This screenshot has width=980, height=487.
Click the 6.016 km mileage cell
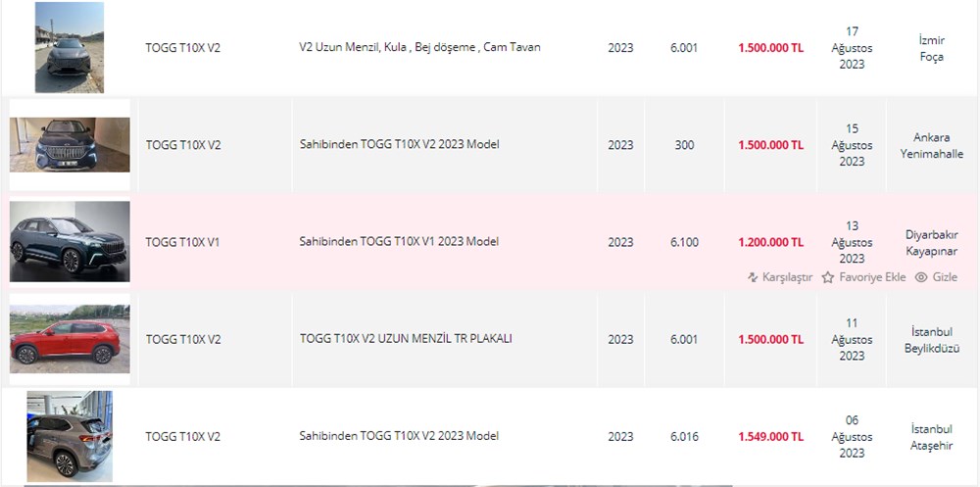click(684, 436)
